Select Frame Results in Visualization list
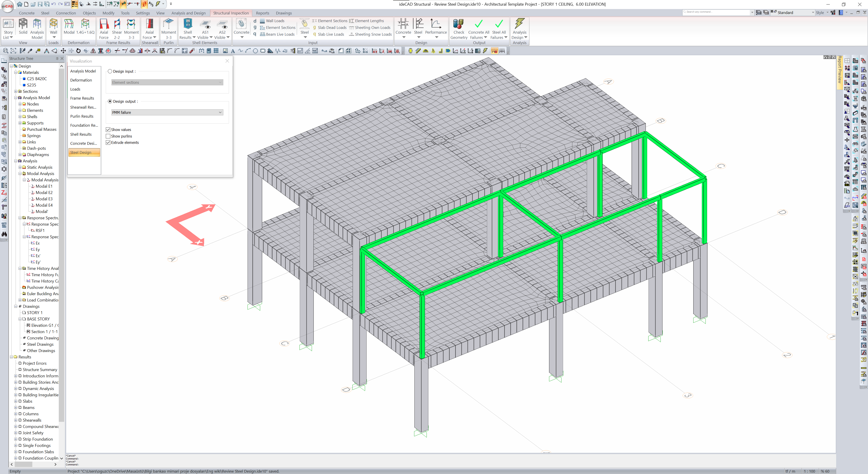The image size is (868, 474). (x=82, y=98)
